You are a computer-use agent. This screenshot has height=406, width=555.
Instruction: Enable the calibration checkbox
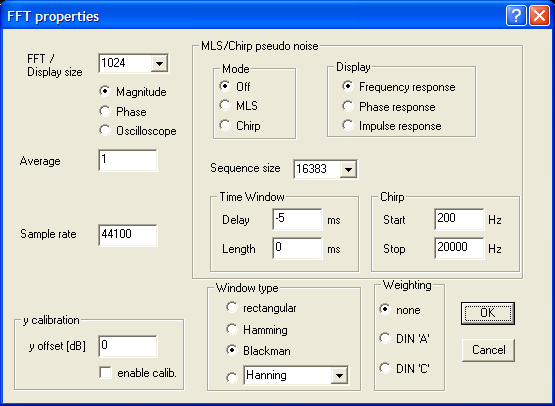[105, 373]
